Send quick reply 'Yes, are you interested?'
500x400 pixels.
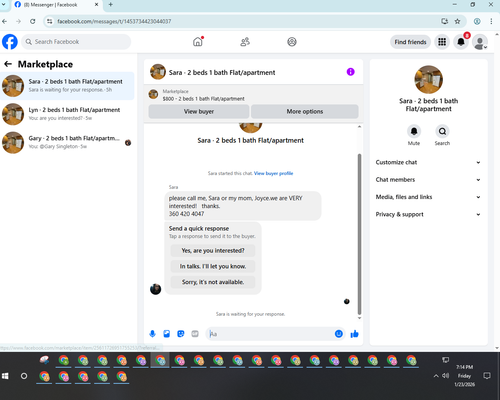point(213,251)
